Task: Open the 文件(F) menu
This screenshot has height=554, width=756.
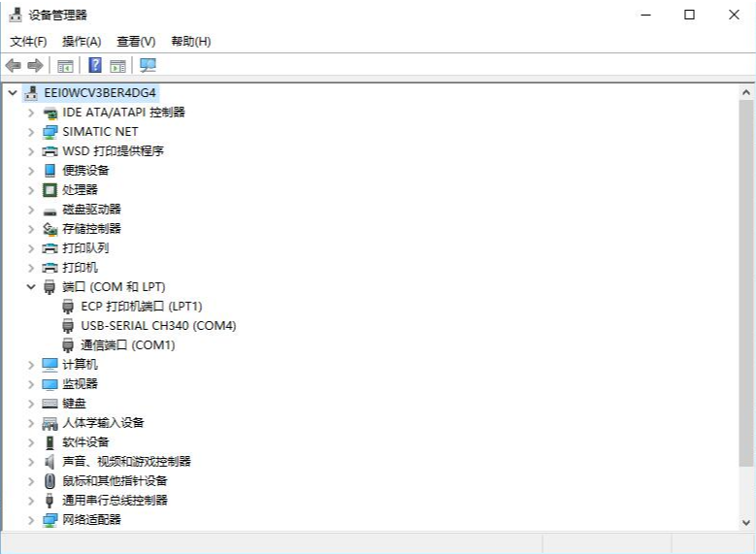Action: point(28,41)
